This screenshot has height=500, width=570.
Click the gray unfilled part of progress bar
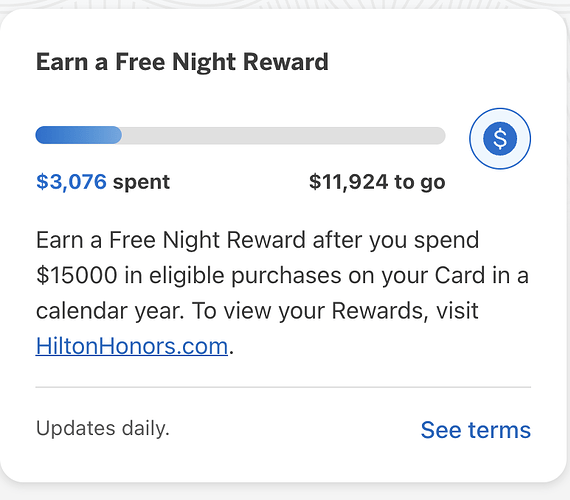(284, 135)
